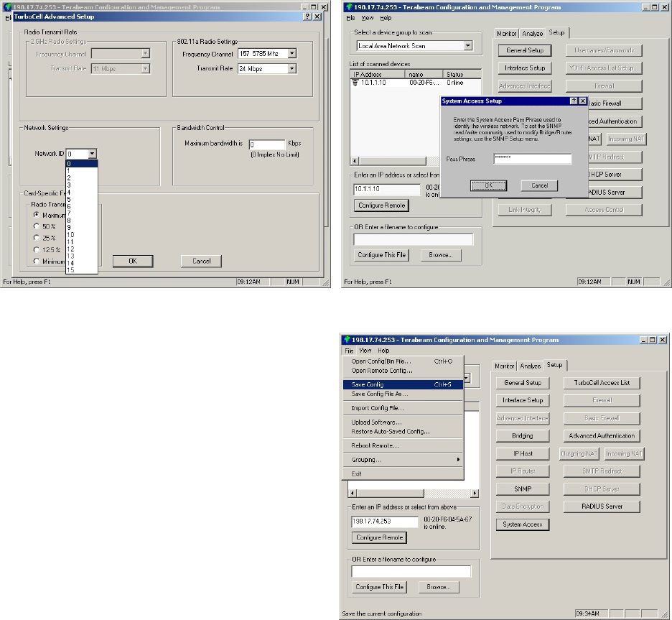Click the Status column header

pyautogui.click(x=462, y=74)
